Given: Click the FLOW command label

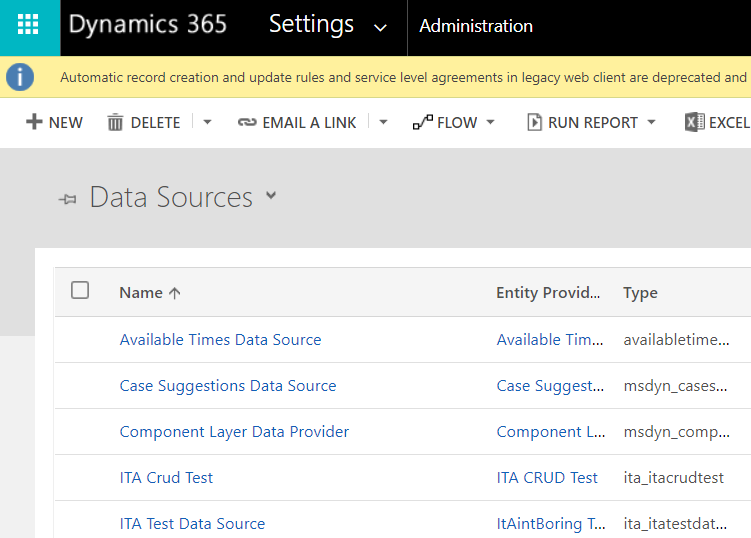Looking at the screenshot, I should click(x=457, y=123).
